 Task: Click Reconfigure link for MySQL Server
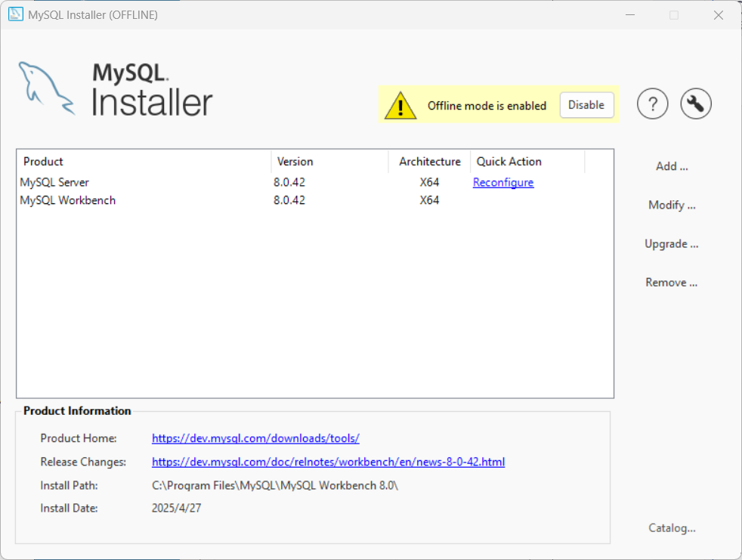coord(503,182)
